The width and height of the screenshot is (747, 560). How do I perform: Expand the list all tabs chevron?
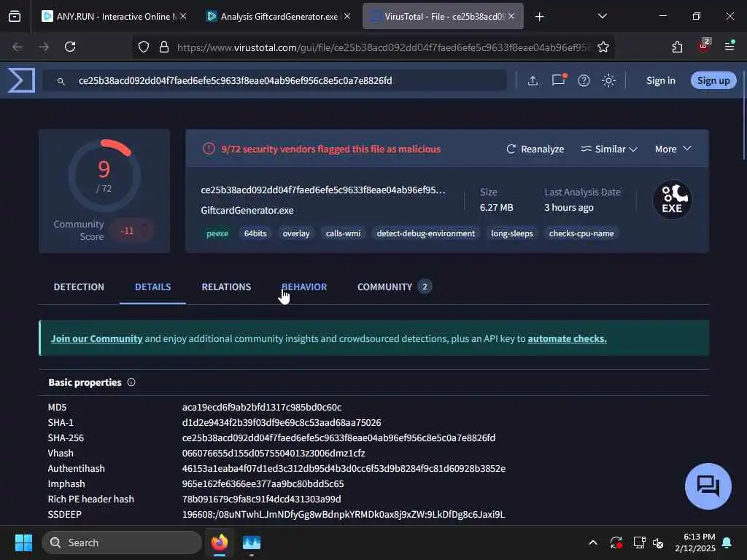coord(602,16)
